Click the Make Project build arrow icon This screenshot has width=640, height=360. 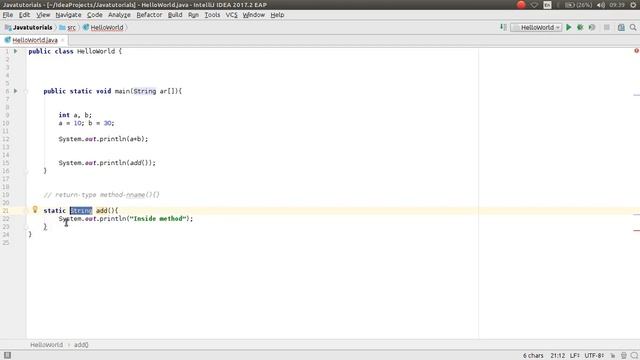(x=503, y=27)
